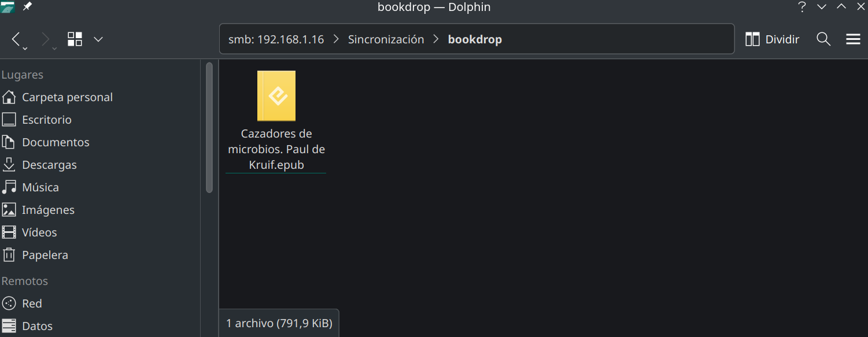This screenshot has width=868, height=337.
Task: Go back using the back arrow
Action: click(16, 39)
